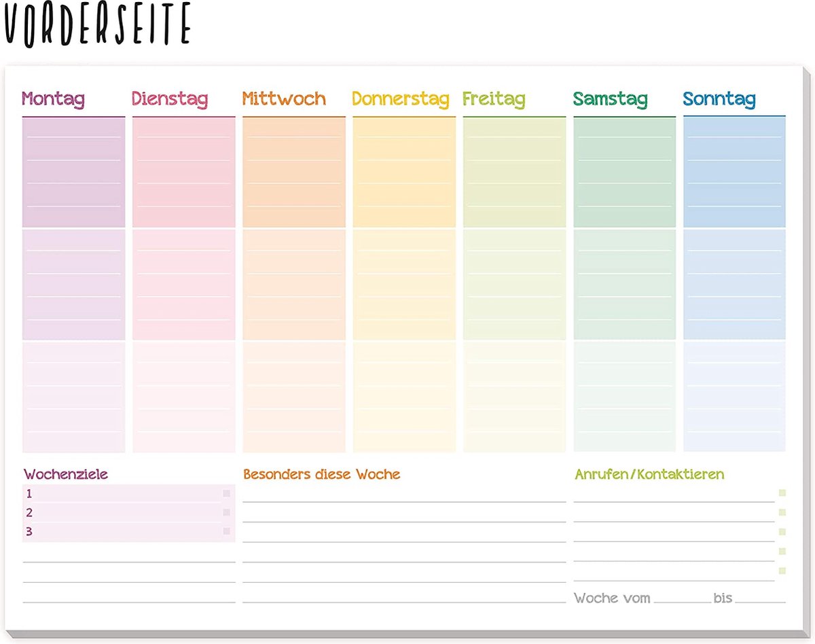Check the square beside Wochenziele line 3
Viewport: 815px width, 644px height.
coord(226,532)
